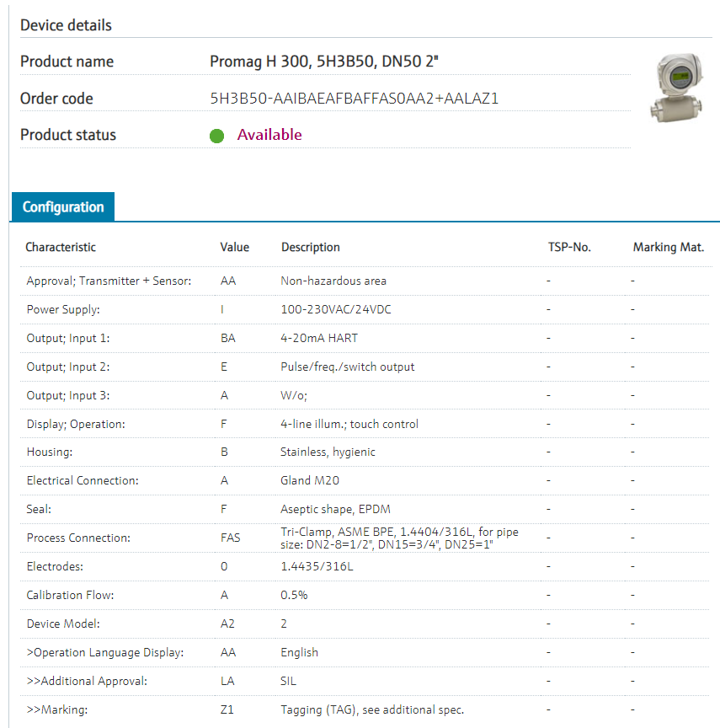Select order code 5H3B50-AAIBAEAFBAFFAS0AA2+AALAZ1

(354, 99)
